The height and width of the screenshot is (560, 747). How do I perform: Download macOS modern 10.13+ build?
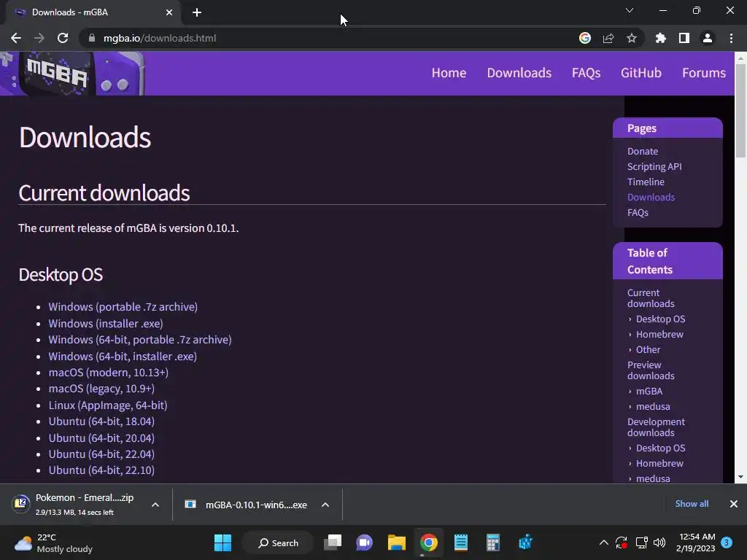109,373
